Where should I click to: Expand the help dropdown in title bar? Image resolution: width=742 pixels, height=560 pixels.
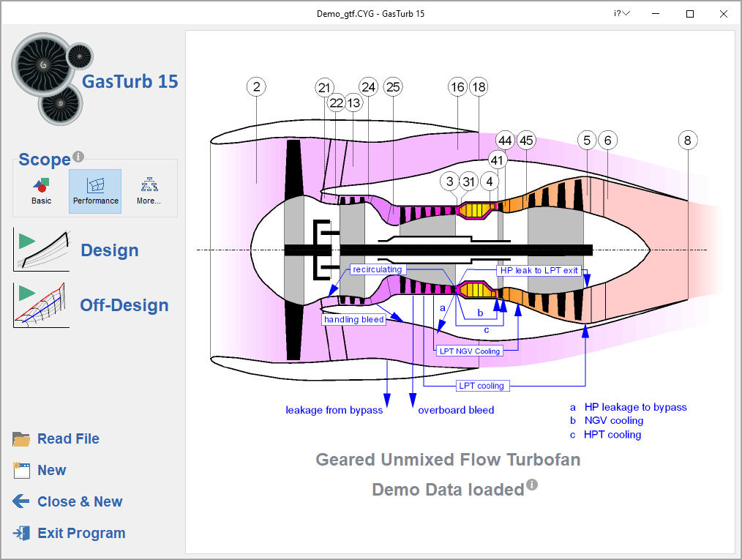click(622, 14)
